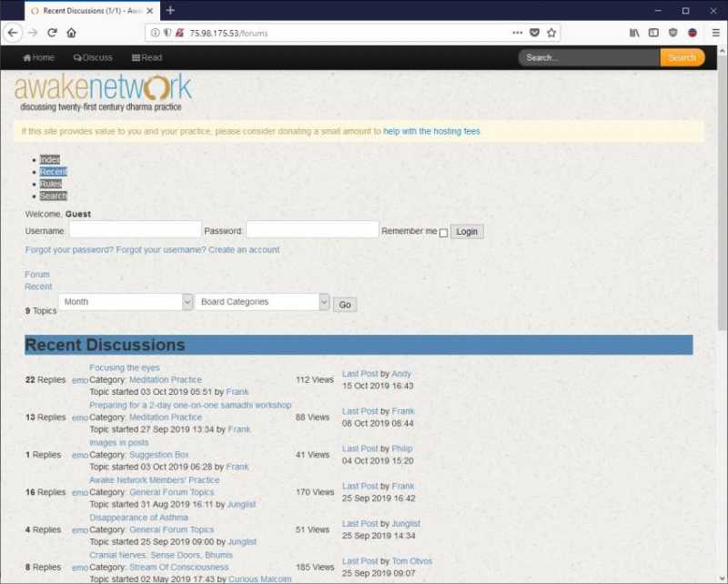Focus the Username input field
The image size is (728, 584).
pyautogui.click(x=135, y=230)
